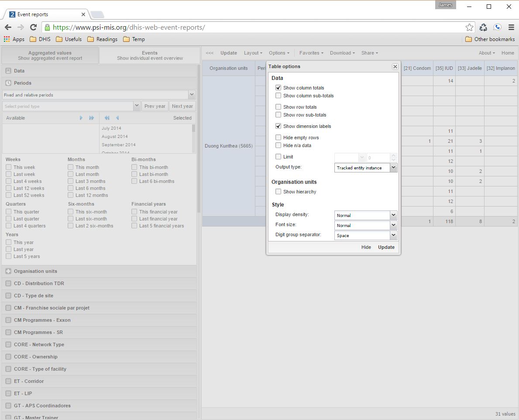Enable Show column sub-totals checkbox
Screen dimensions: 519x420
pos(278,96)
